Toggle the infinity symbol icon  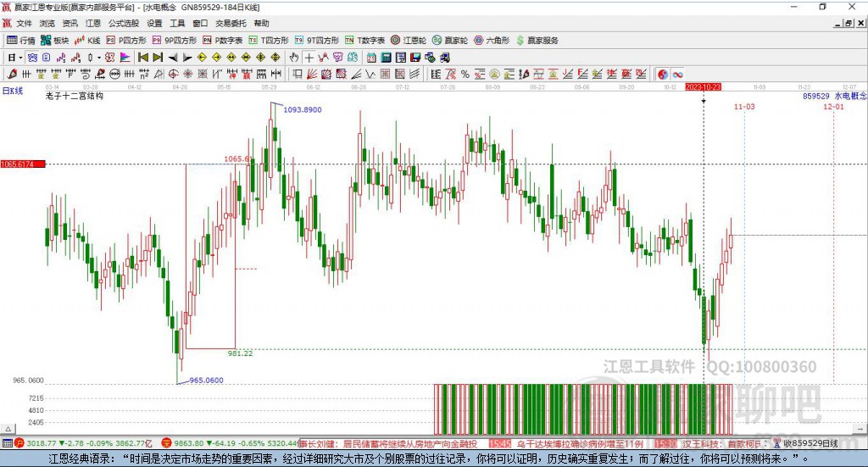[x=678, y=74]
